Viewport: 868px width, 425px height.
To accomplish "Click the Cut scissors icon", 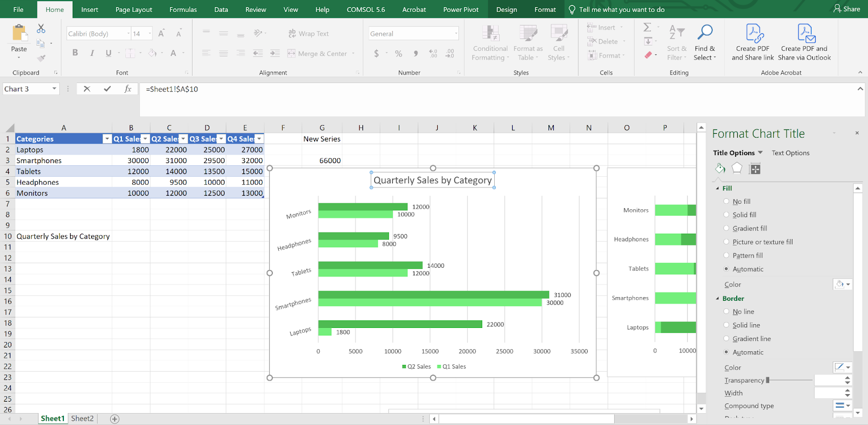I will [x=41, y=29].
